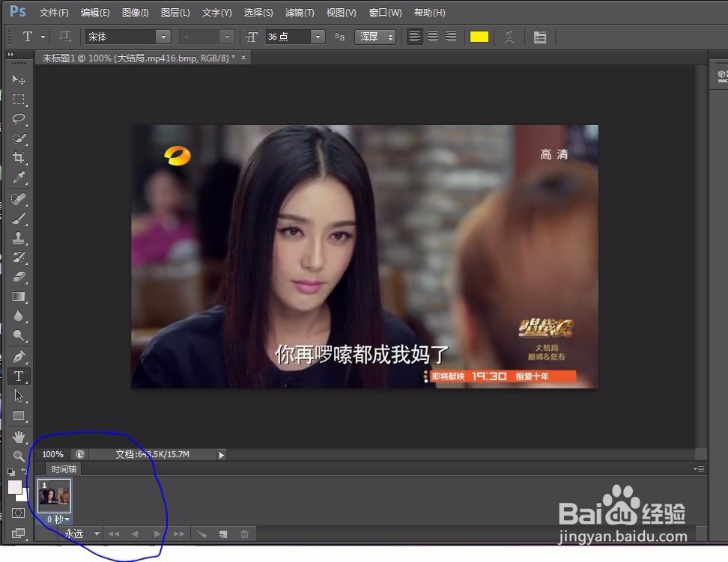The height and width of the screenshot is (562, 728).
Task: Select the Crop tool
Action: tap(19, 158)
